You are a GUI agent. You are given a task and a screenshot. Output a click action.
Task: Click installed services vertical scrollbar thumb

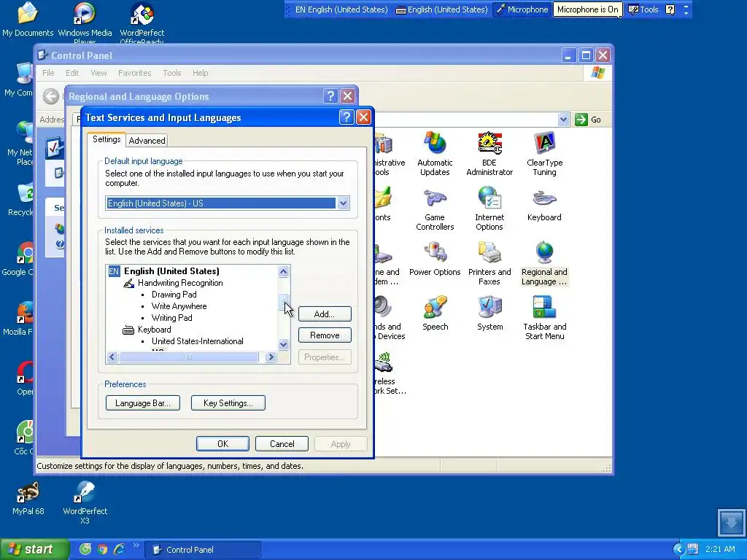(x=284, y=302)
